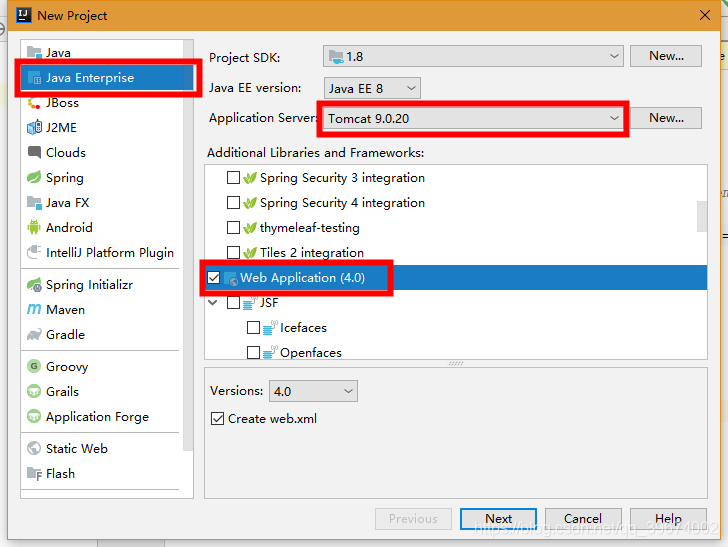Select the 'Clouds' project type label
The height and width of the screenshot is (547, 728).
point(66,153)
